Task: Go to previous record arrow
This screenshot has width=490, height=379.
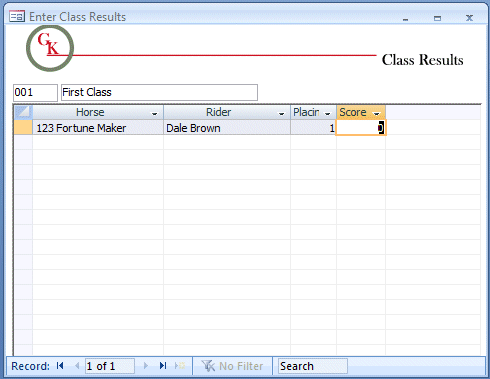Action: 77,366
